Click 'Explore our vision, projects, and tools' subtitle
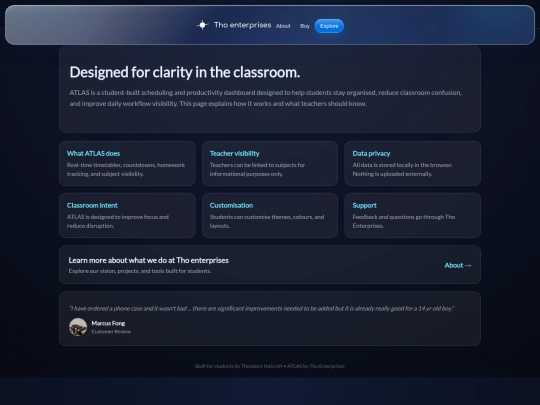This screenshot has width=540, height=405. pos(139,271)
